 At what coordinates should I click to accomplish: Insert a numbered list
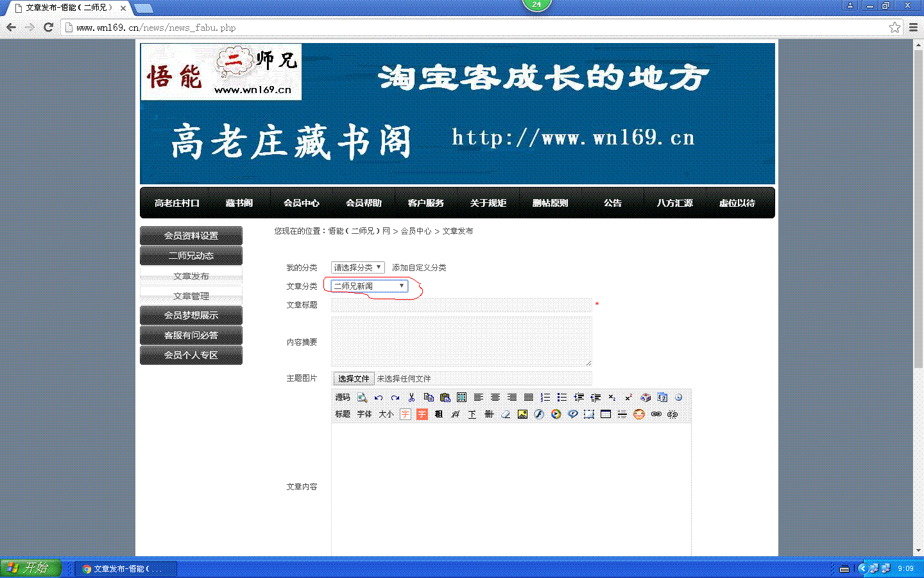545,398
